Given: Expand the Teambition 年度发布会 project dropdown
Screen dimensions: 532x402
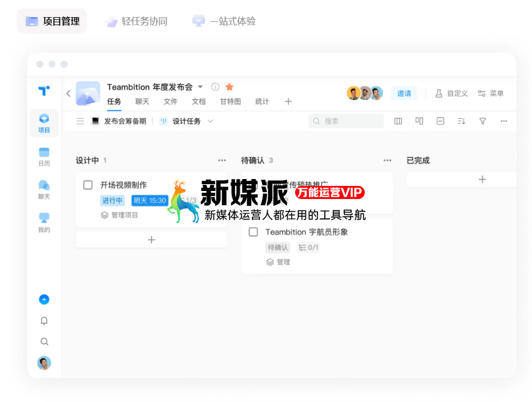Looking at the screenshot, I should coord(200,87).
